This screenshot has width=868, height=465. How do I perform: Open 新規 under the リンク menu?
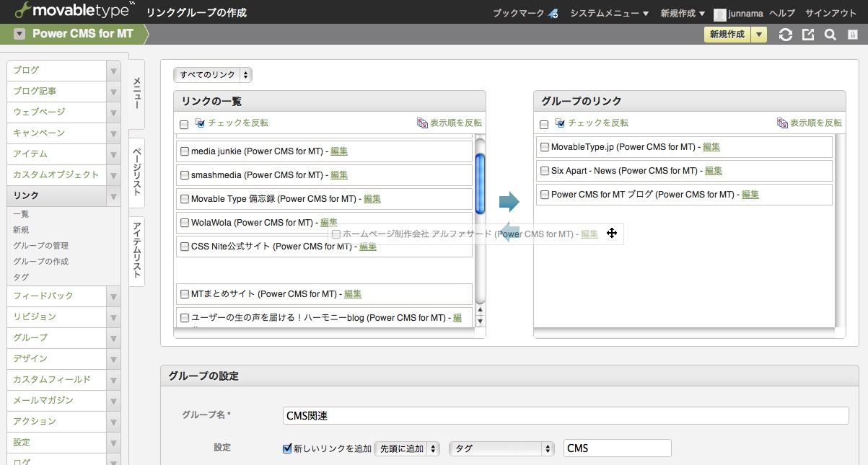pyautogui.click(x=21, y=230)
